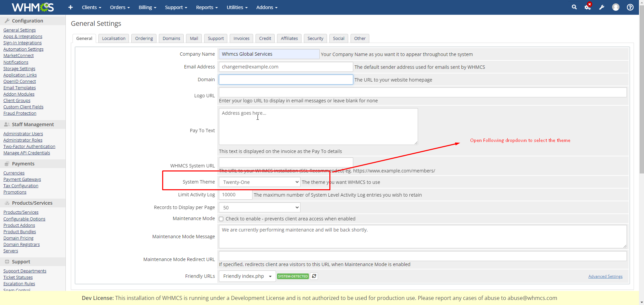Click the user account avatar icon

pyautogui.click(x=615, y=7)
